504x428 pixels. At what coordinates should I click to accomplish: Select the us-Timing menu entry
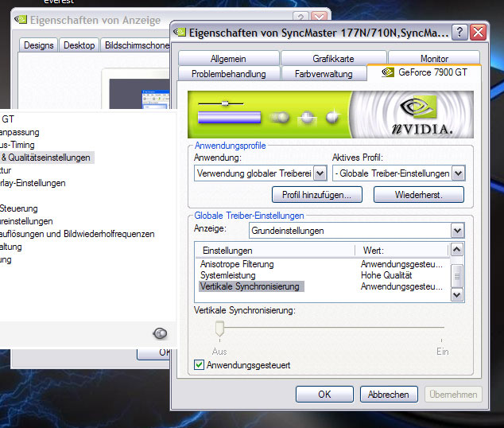tap(17, 145)
